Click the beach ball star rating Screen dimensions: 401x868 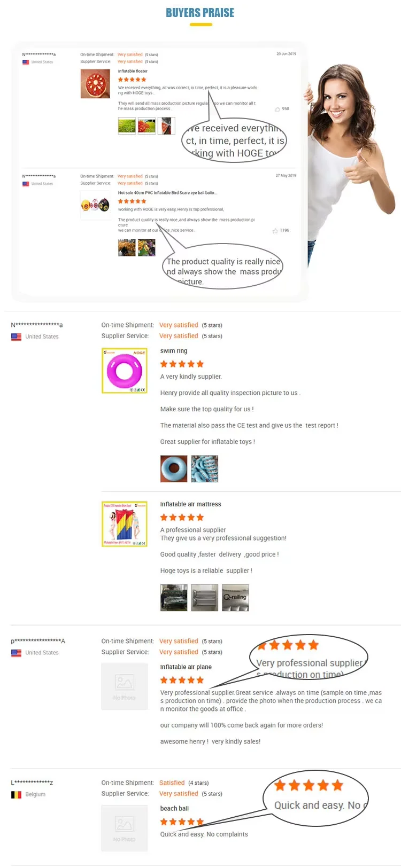182,822
